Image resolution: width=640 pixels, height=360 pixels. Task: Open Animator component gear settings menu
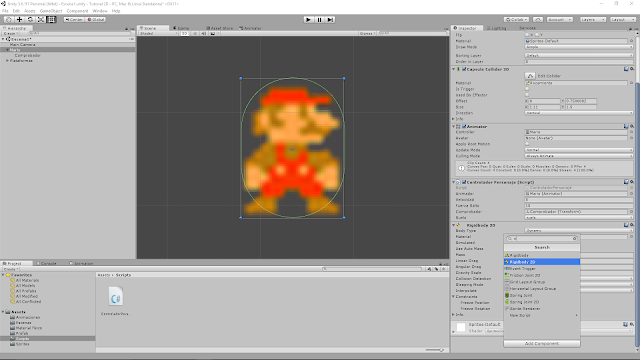632,127
